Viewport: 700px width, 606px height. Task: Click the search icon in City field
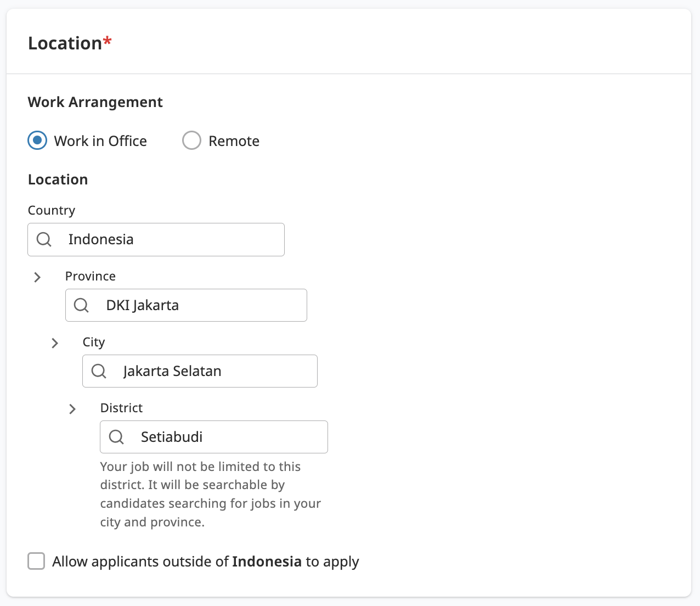tap(99, 371)
